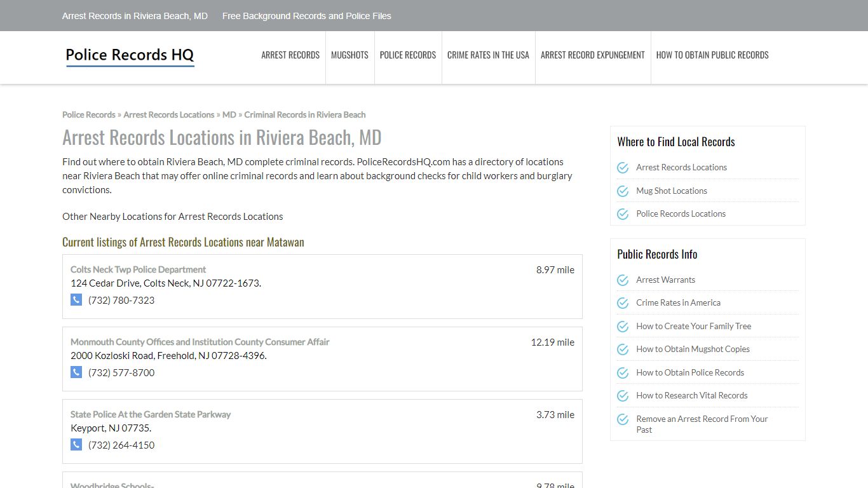Open the Arrest Records nav menu
Screen dimensions: 868x488
click(x=290, y=55)
